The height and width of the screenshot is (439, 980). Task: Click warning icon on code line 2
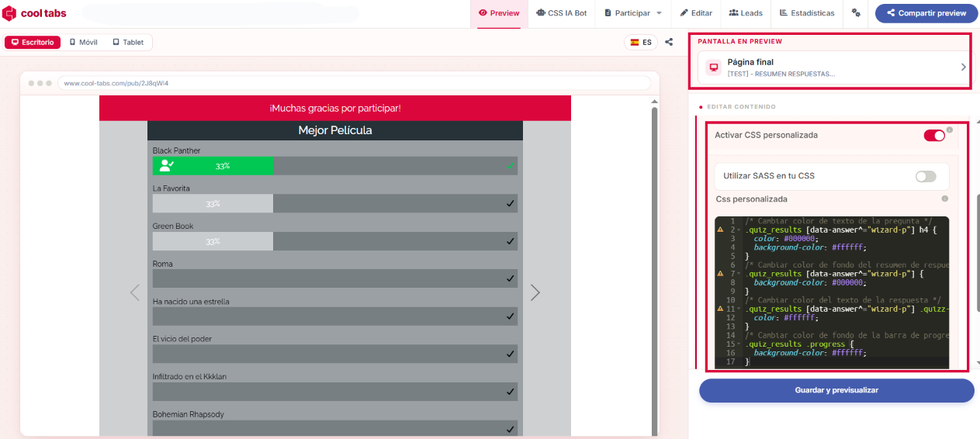[720, 230]
